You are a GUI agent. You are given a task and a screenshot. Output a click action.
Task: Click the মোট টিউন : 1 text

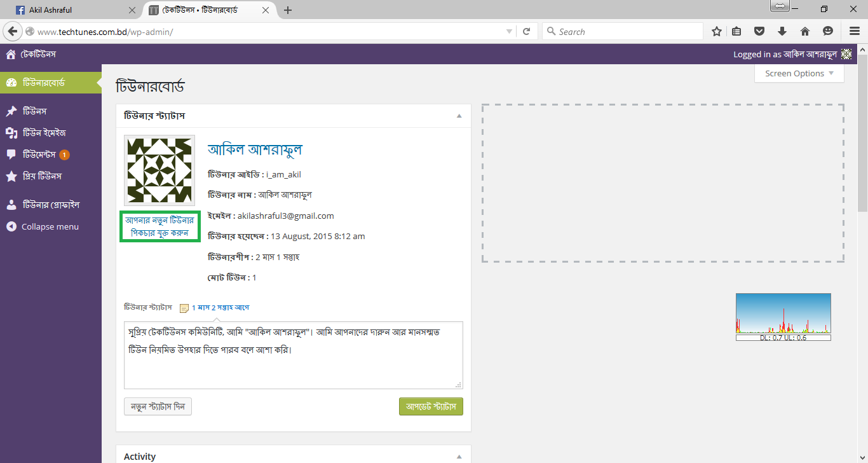(x=232, y=278)
